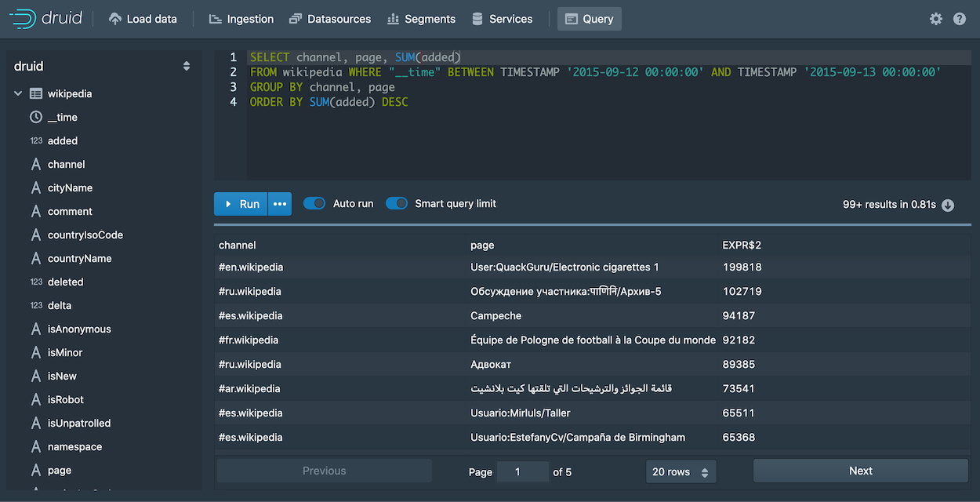Select the added column in tree

click(x=63, y=140)
